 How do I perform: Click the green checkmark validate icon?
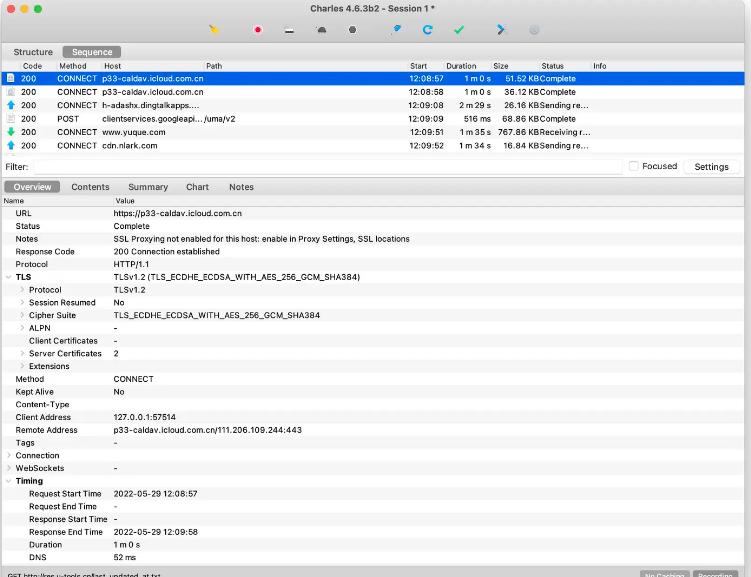(x=459, y=30)
